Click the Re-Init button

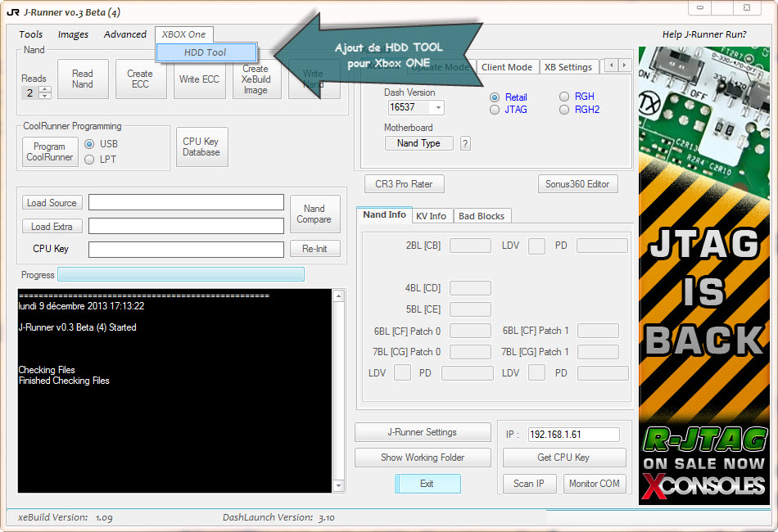[314, 249]
